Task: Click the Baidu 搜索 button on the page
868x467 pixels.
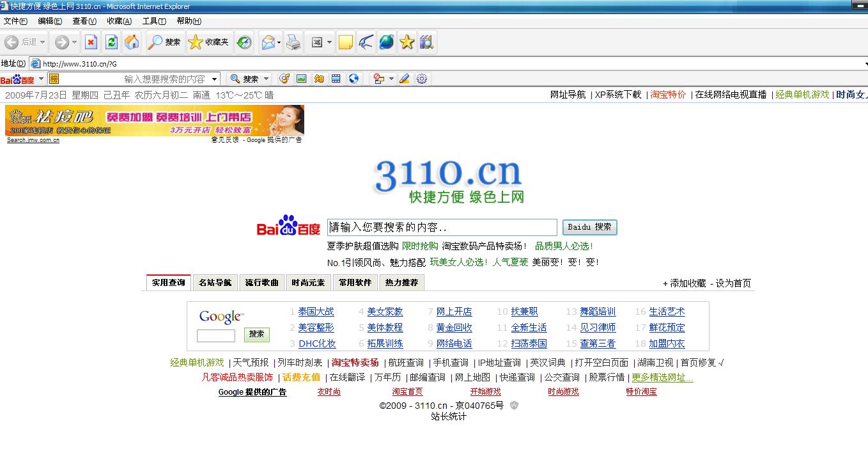Action: 589,227
